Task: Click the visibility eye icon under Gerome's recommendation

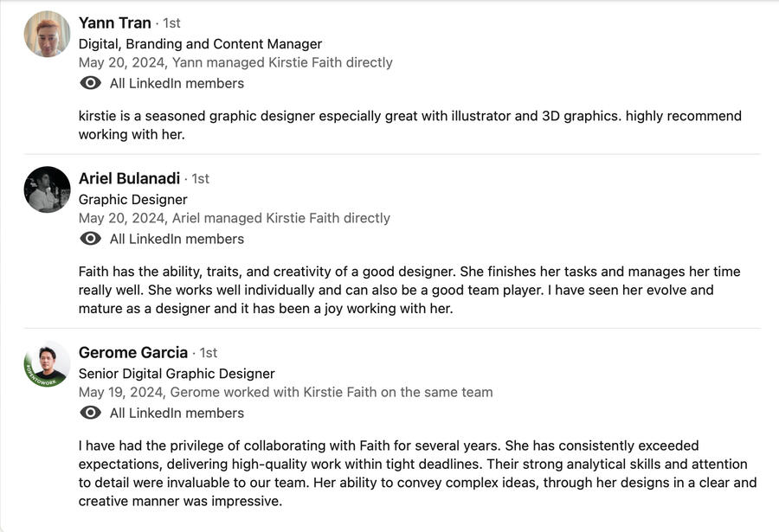Action: (90, 413)
